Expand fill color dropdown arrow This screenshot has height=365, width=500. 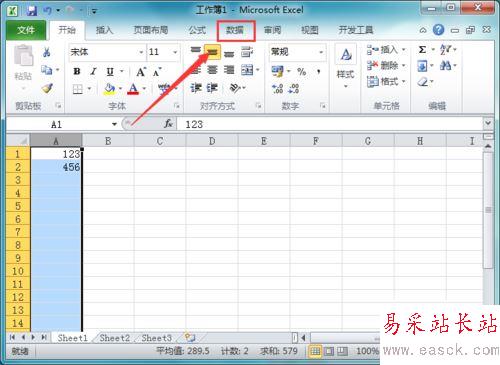click(x=120, y=89)
